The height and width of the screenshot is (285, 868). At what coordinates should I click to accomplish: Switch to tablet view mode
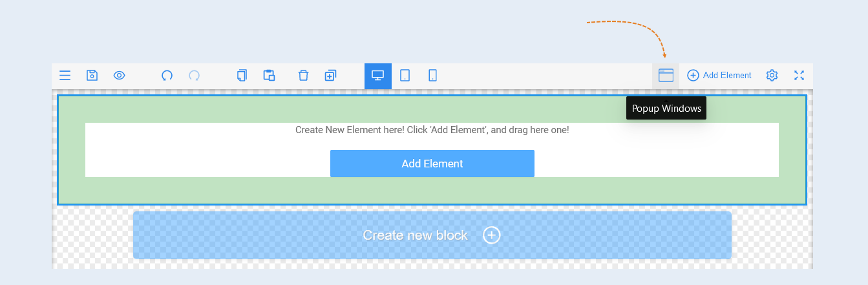pos(405,76)
